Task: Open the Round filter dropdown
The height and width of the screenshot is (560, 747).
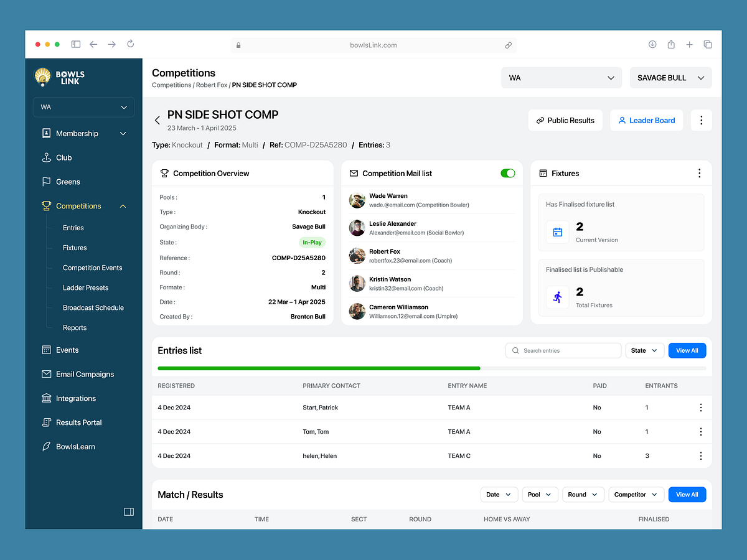Action: pos(583,495)
